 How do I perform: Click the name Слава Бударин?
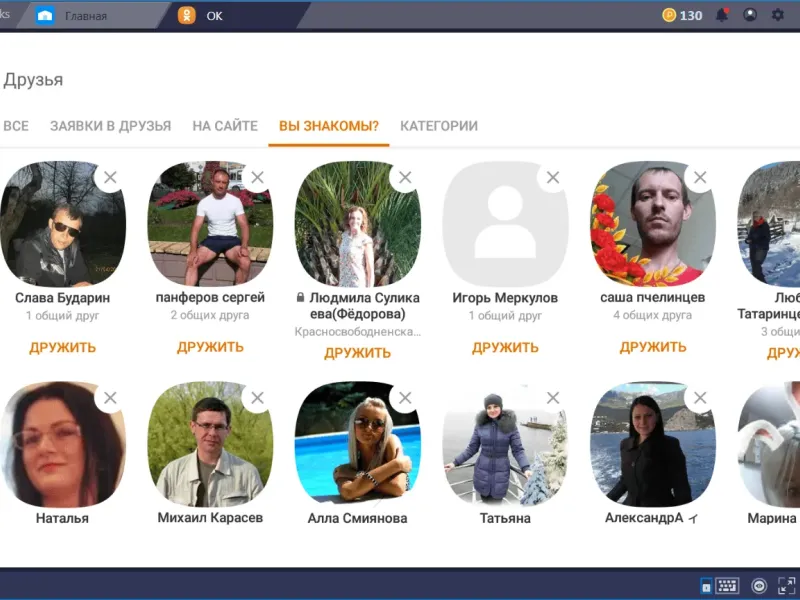63,297
